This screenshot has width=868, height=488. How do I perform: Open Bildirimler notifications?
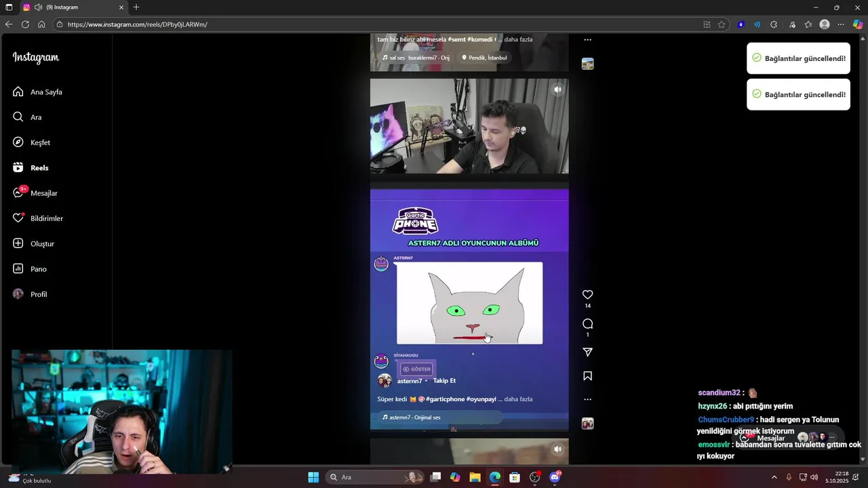click(38, 218)
